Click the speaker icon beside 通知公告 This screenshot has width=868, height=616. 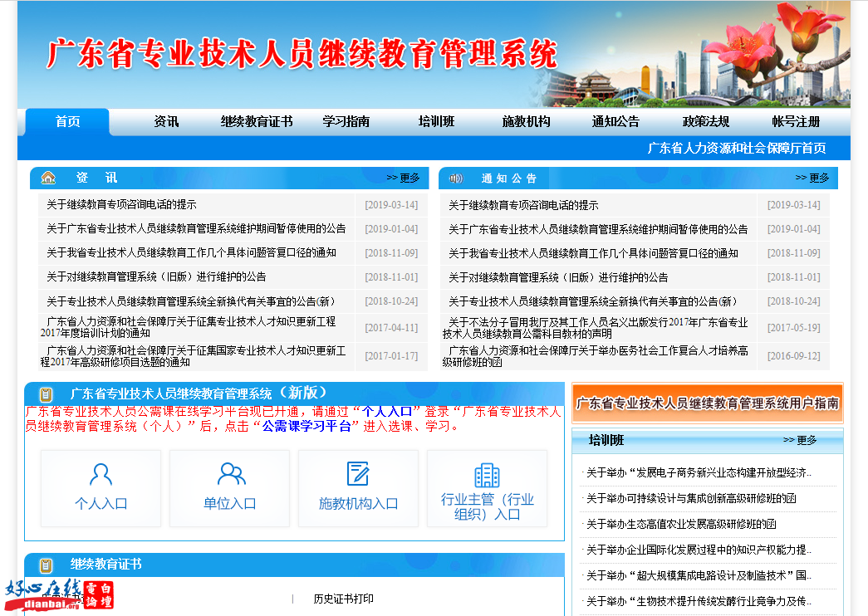455,178
